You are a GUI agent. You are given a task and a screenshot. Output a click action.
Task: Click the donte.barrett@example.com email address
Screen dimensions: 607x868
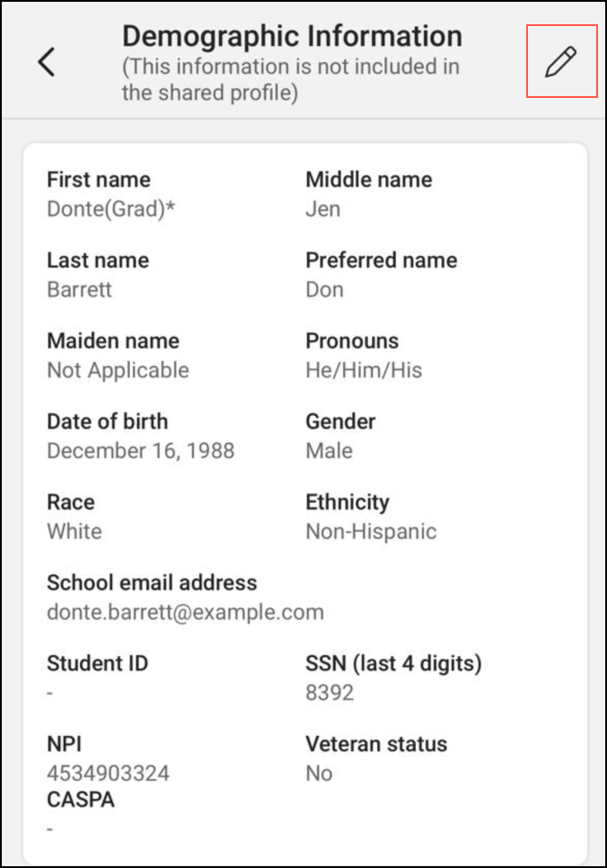pyautogui.click(x=185, y=612)
